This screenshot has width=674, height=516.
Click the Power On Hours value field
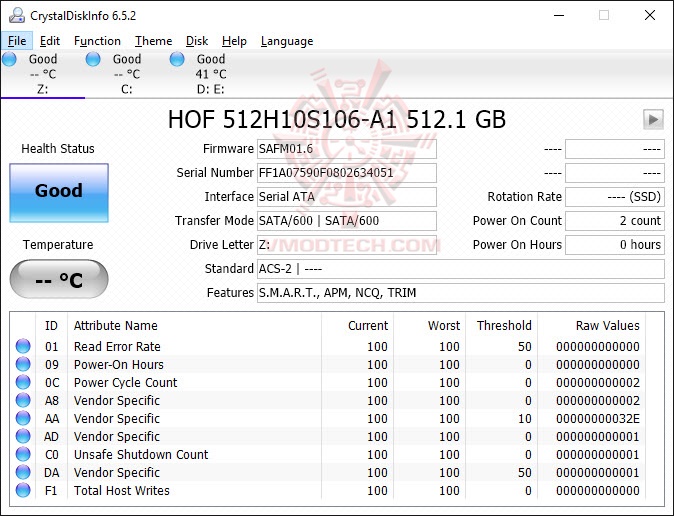[615, 245]
